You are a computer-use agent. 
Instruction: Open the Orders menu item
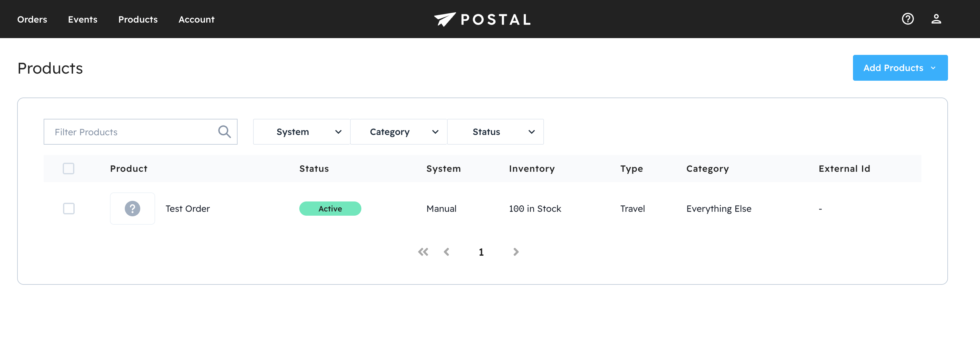(x=32, y=19)
